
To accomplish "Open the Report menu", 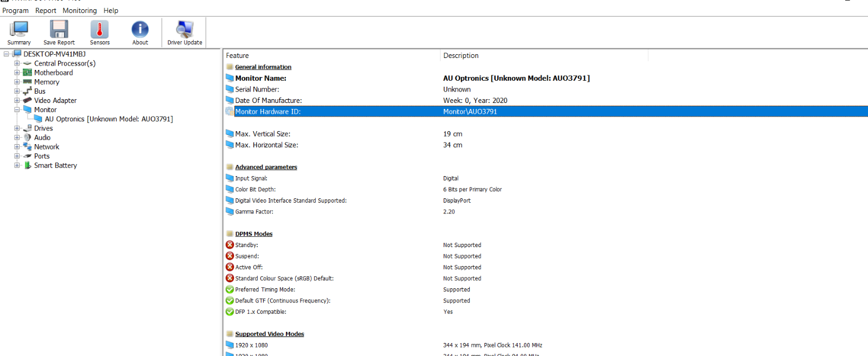I will tap(46, 10).
